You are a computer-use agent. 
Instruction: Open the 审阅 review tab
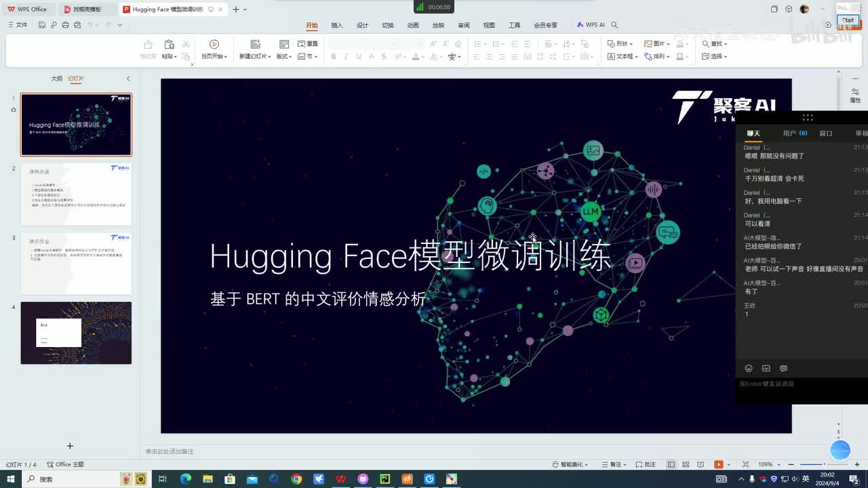[463, 25]
